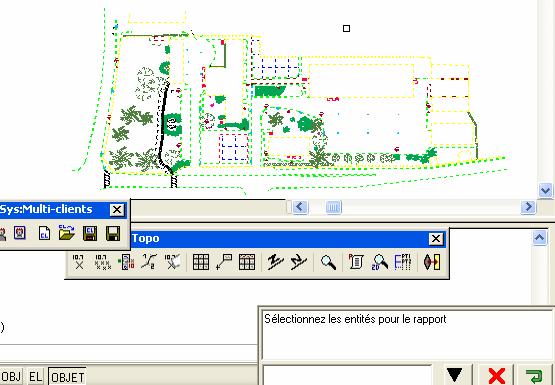The image size is (555, 385).
Task: Click the green enter arrow button
Action: click(534, 375)
